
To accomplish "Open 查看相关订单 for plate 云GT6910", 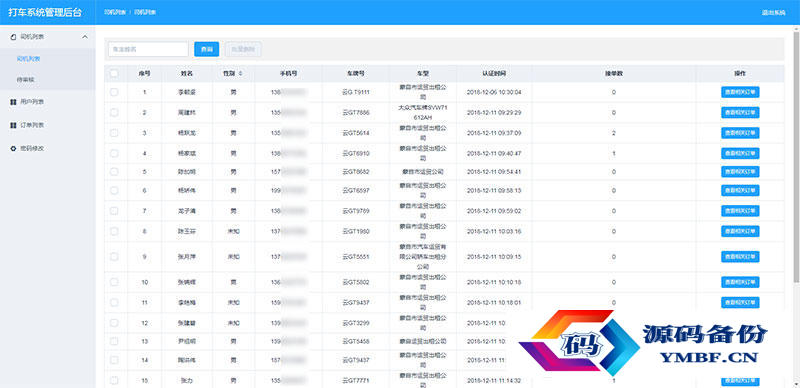I will pos(740,153).
